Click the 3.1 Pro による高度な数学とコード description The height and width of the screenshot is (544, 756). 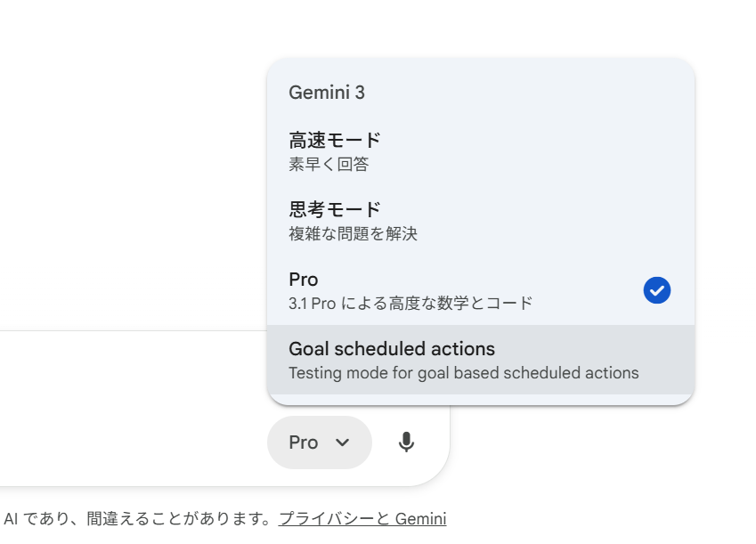(x=411, y=304)
